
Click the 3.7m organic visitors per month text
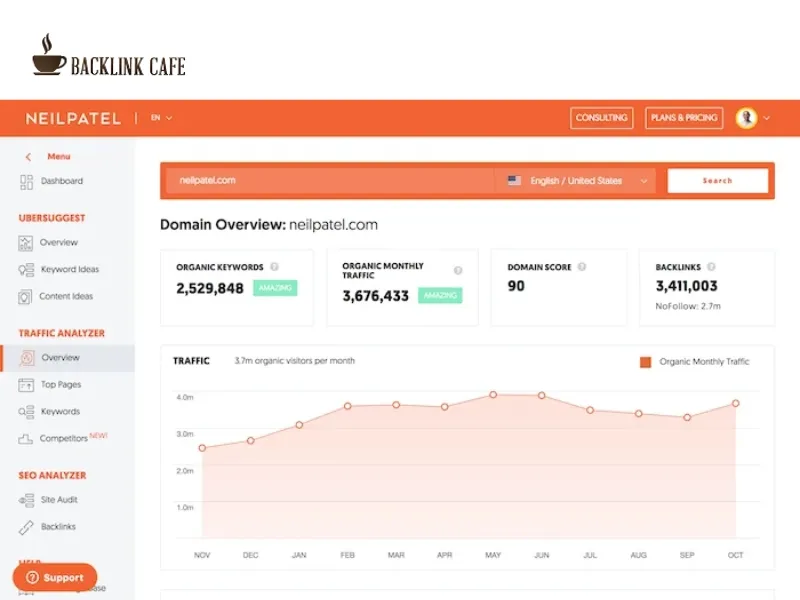pyautogui.click(x=294, y=361)
